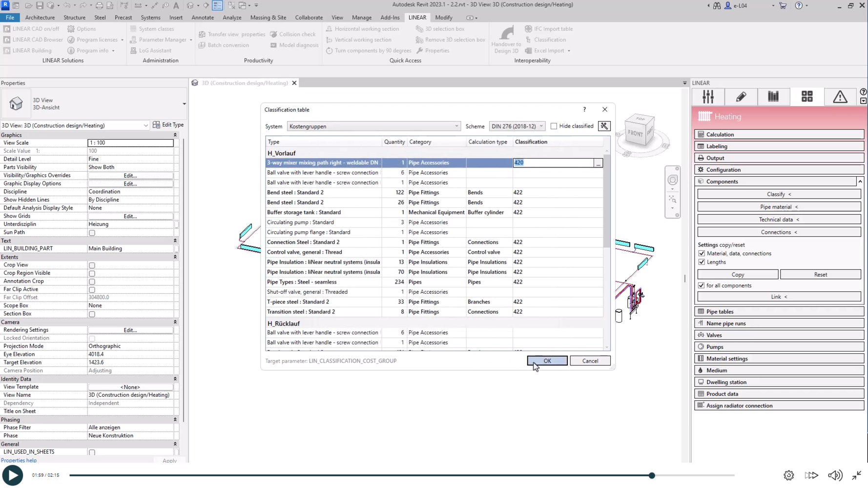Click the Batch conversion tool
868x488 pixels.
[224, 45]
